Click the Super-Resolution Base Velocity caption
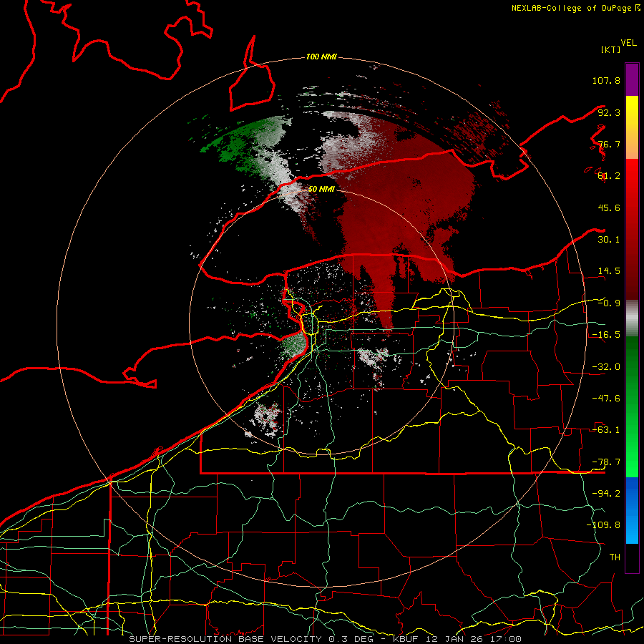 pyautogui.click(x=326, y=639)
